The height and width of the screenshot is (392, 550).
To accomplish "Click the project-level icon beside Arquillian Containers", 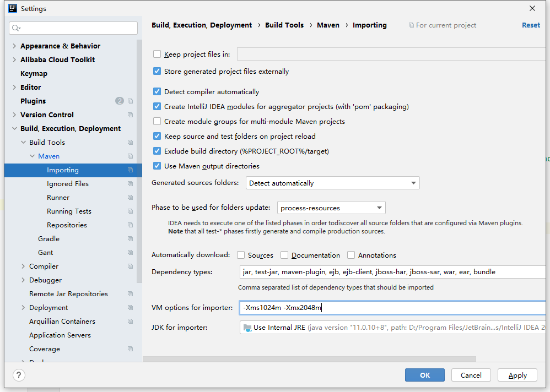I will coord(131,321).
